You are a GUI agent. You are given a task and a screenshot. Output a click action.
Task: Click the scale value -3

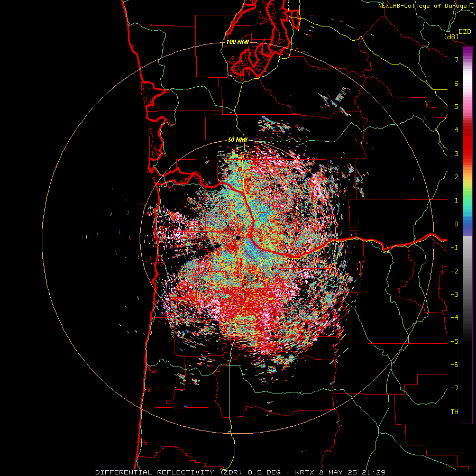coord(454,295)
